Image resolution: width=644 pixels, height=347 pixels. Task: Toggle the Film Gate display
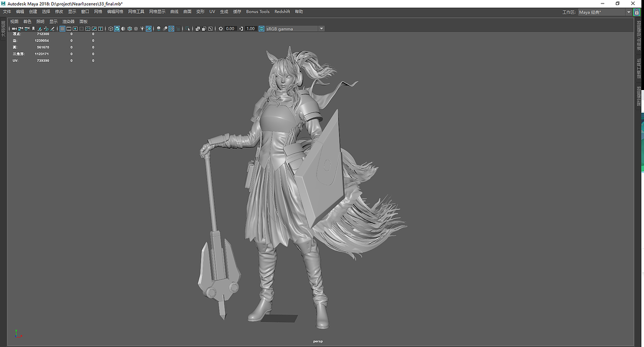(x=69, y=29)
